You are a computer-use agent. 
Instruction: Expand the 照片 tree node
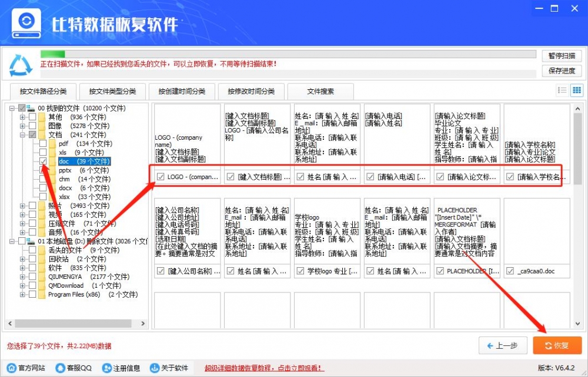22,206
